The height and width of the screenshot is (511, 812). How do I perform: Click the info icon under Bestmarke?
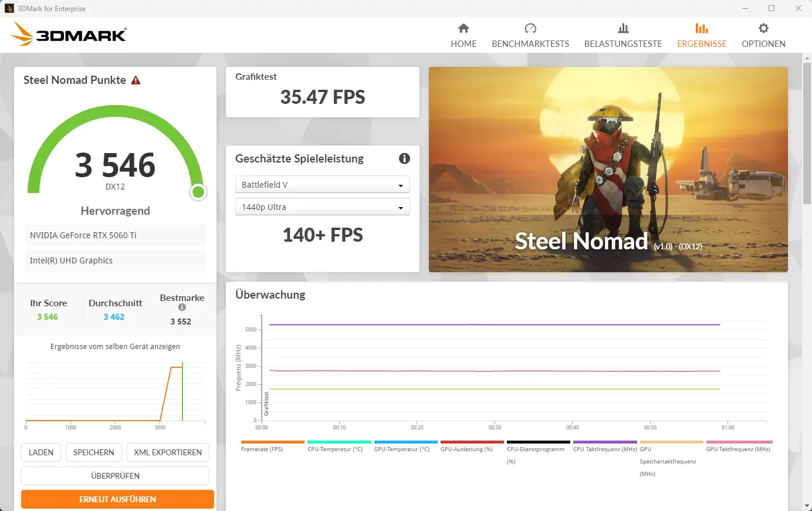tap(182, 307)
